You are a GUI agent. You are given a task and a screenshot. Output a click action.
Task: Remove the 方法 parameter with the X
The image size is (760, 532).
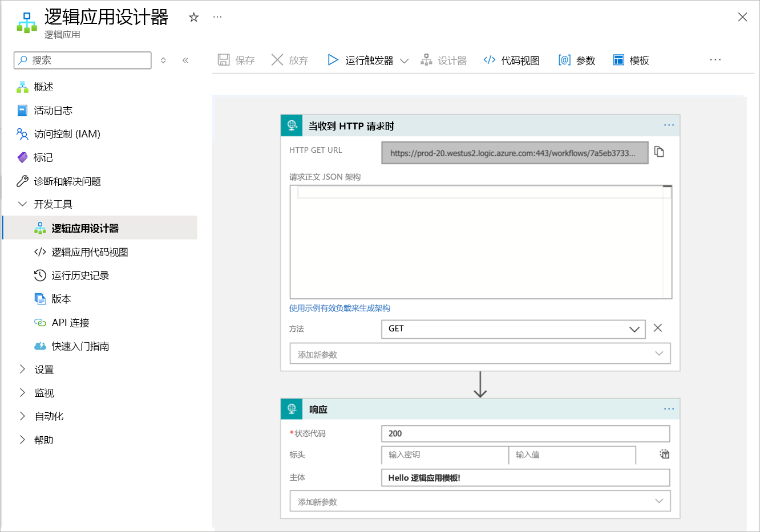(658, 328)
